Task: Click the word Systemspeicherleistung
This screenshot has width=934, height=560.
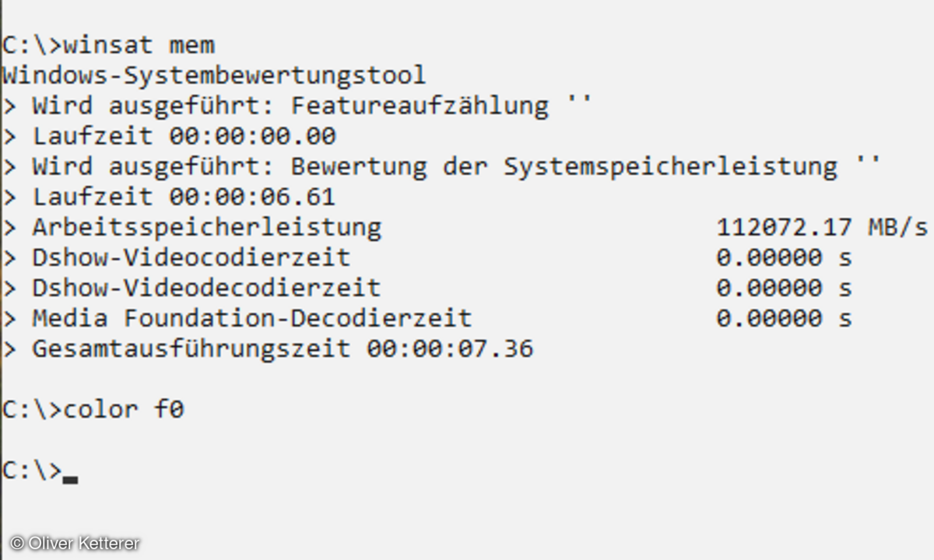Action: coord(670,166)
